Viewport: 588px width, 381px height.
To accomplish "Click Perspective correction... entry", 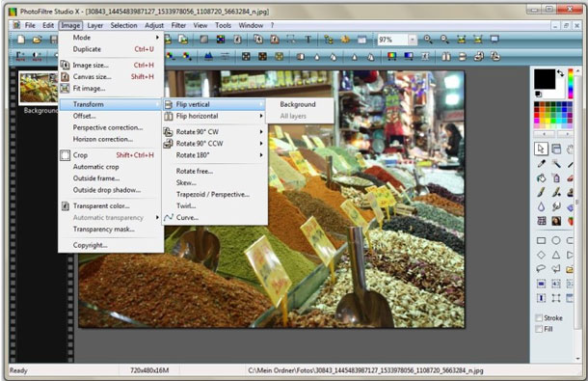I will pyautogui.click(x=112, y=127).
